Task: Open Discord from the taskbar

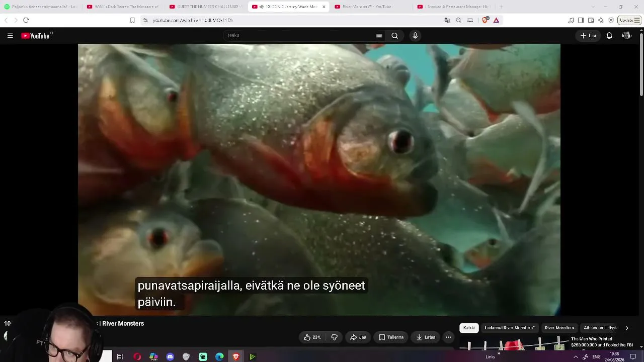Action: click(x=170, y=356)
